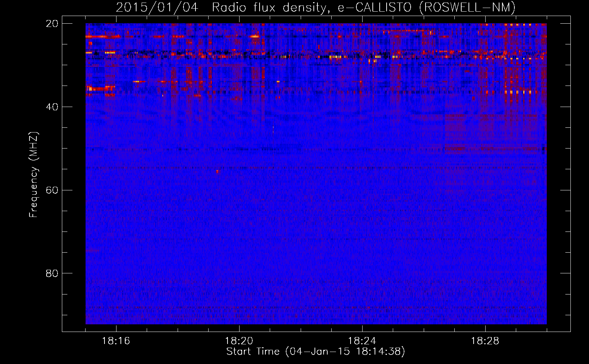Click the small orange spot near 56 MHz
This screenshot has height=364, width=589.
point(218,171)
